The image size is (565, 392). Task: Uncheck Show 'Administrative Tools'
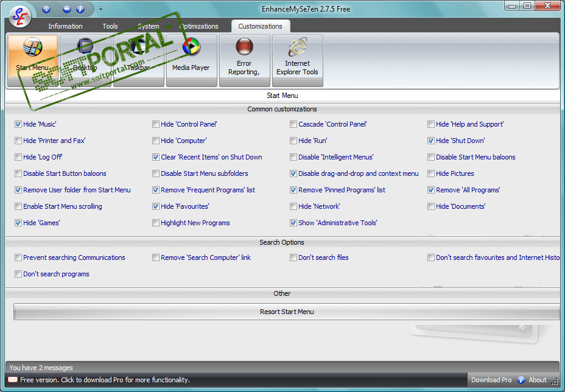click(x=293, y=223)
